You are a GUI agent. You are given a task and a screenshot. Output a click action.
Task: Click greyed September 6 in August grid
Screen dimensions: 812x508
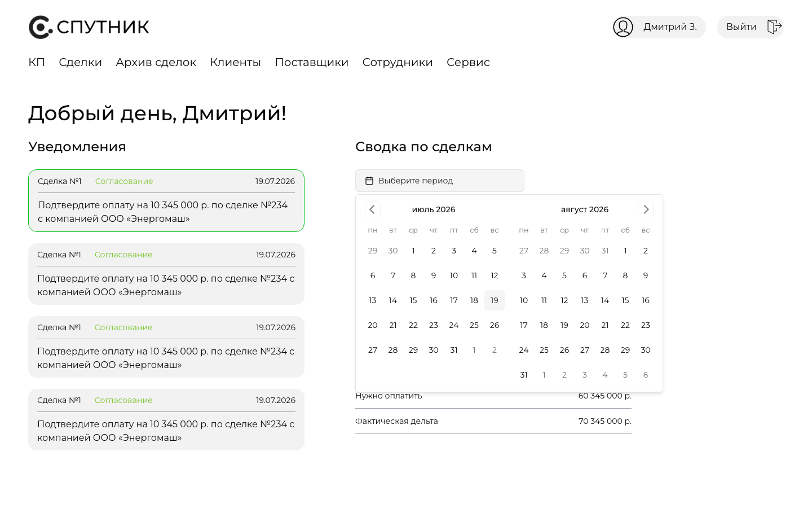(x=646, y=375)
